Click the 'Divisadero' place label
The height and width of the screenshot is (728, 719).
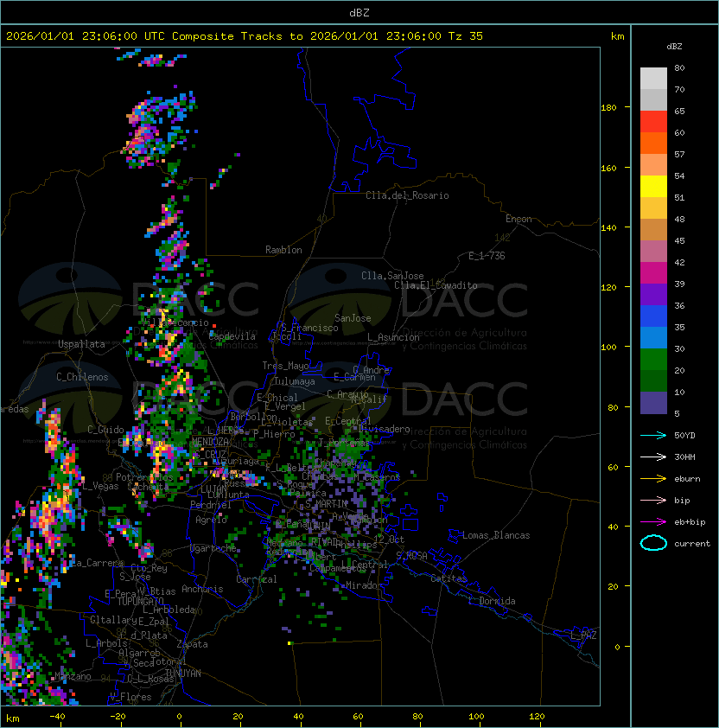click(385, 429)
